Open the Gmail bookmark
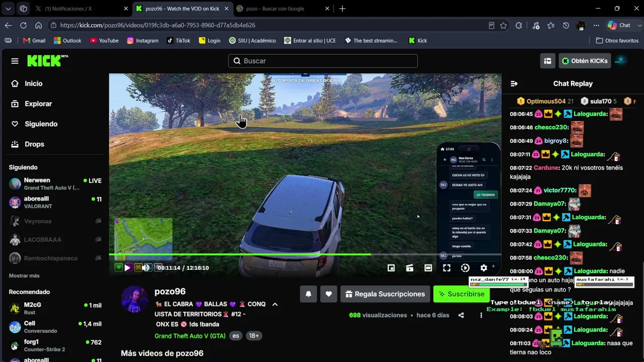 pos(34,41)
